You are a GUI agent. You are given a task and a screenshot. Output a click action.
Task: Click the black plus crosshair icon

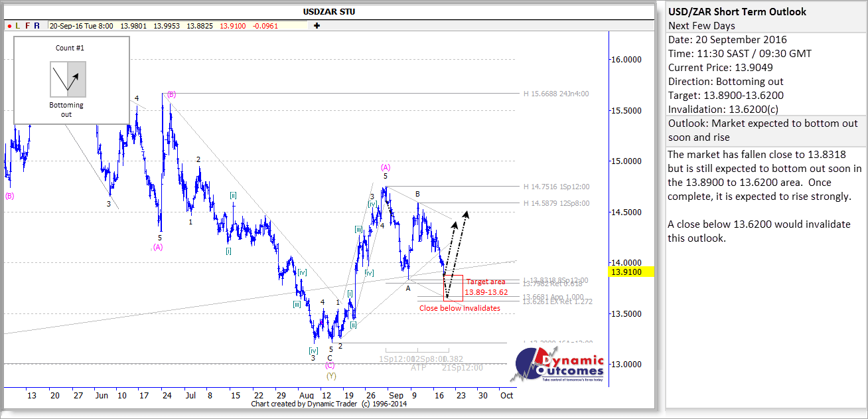[317, 26]
